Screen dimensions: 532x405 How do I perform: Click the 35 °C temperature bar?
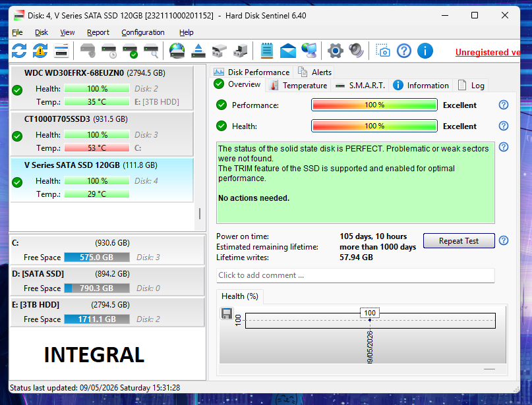(x=97, y=101)
